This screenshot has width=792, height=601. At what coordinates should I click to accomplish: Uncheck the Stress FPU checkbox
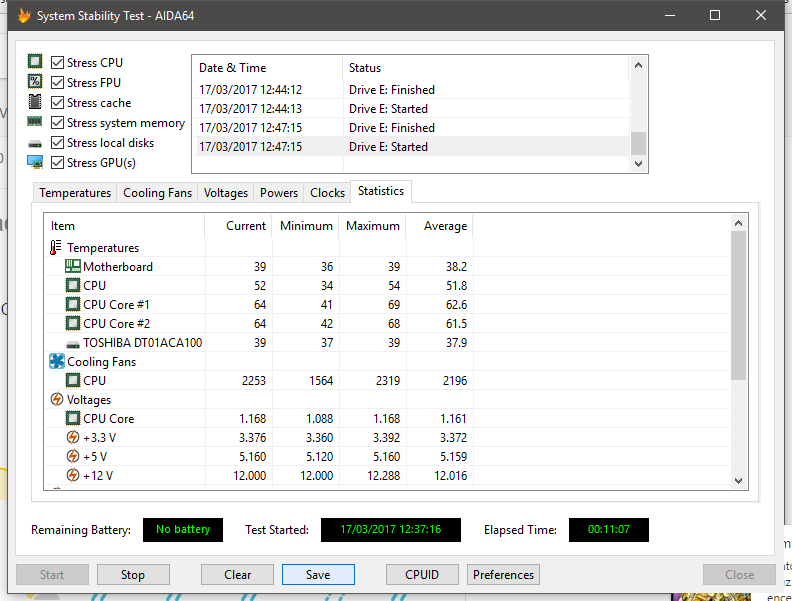pyautogui.click(x=58, y=82)
